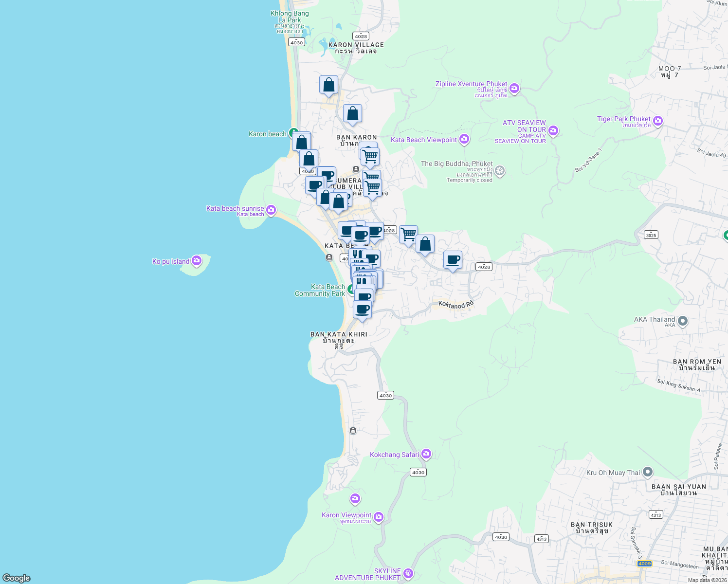728x584 pixels.
Task: Open the Zipline Xventure Phuket attraction pin
Action: pos(514,89)
